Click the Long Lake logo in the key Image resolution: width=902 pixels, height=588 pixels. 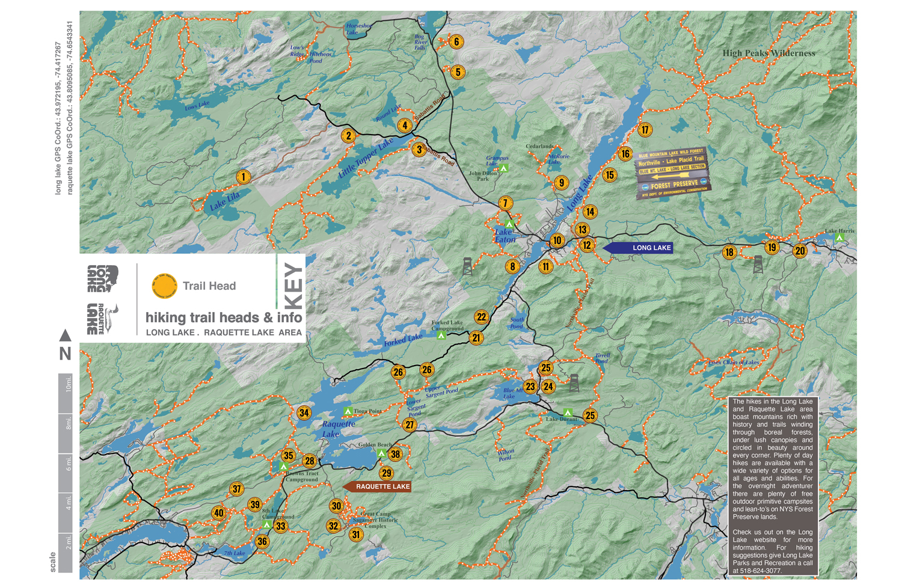click(x=103, y=278)
